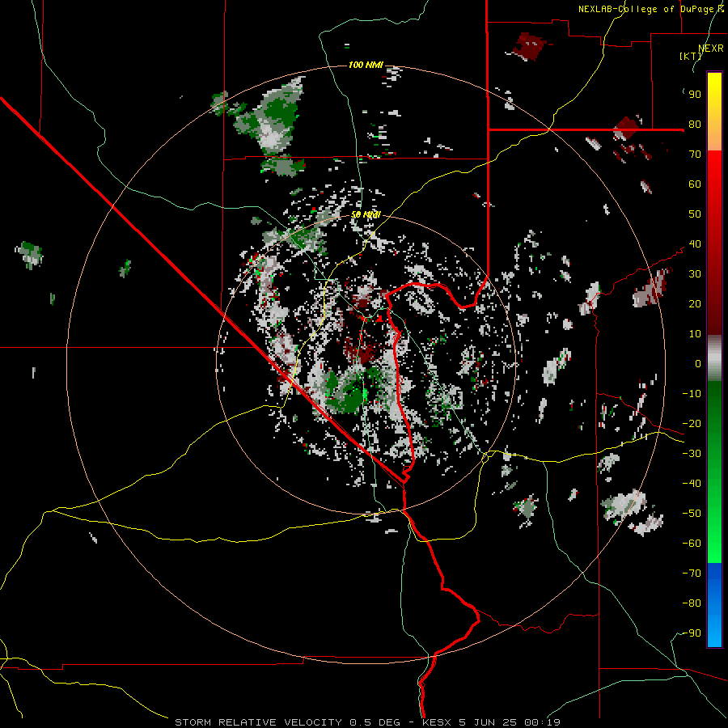Click the 40 value on the velocity scale
The height and width of the screenshot is (728, 728).
(695, 244)
